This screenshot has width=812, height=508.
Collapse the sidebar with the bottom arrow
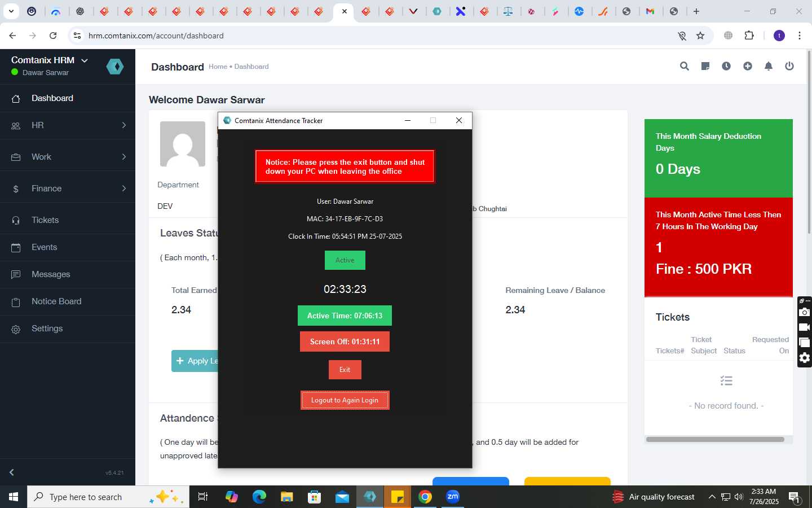click(11, 472)
